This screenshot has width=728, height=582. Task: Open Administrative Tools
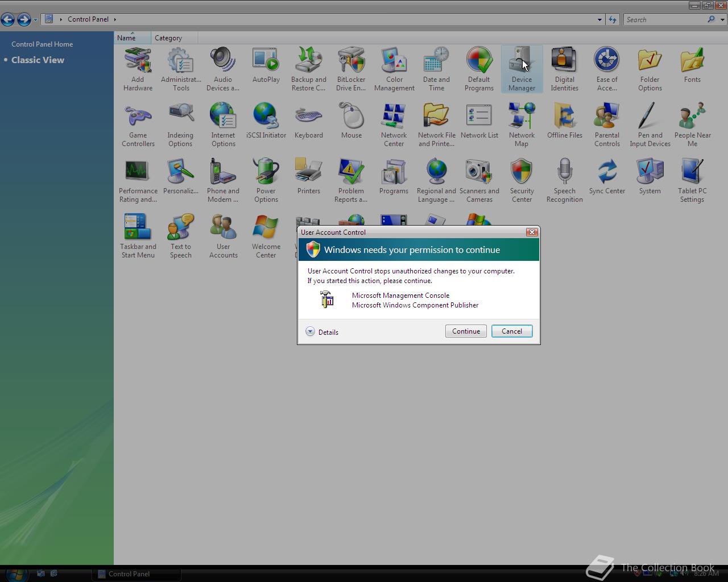coord(181,69)
